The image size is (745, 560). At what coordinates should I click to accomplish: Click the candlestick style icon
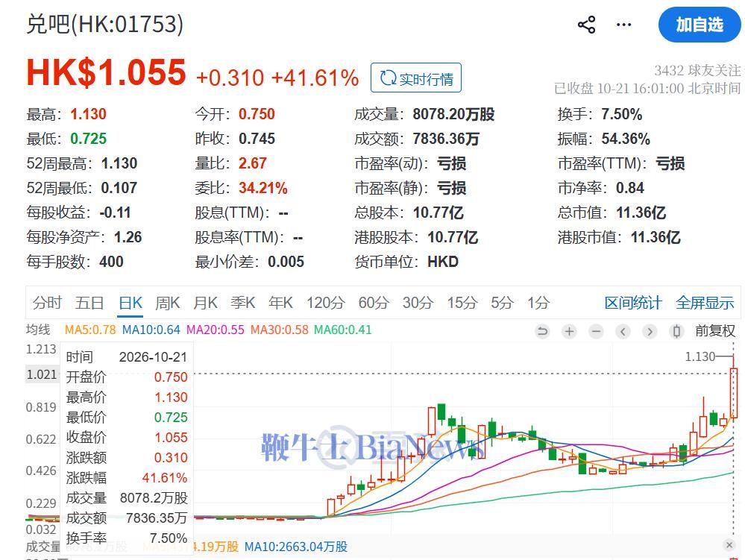(677, 330)
